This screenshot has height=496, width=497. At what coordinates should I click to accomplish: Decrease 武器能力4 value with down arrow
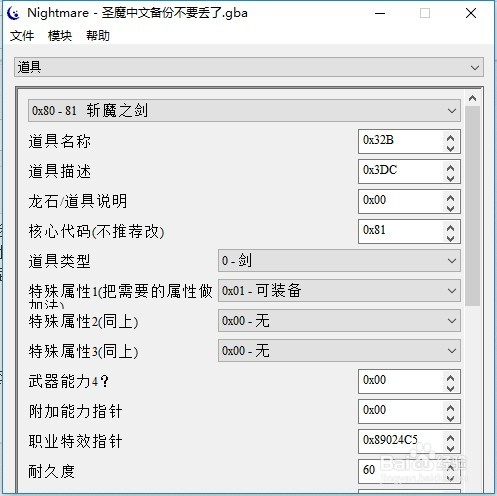click(450, 388)
